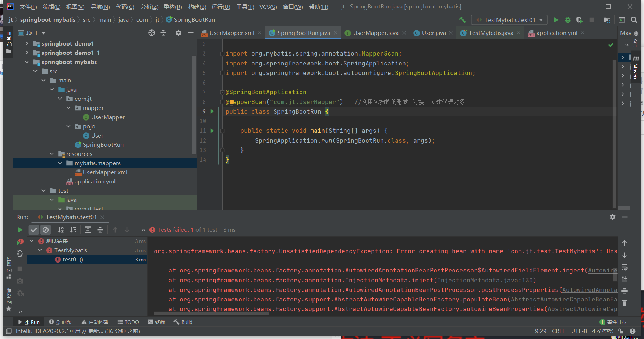The height and width of the screenshot is (339, 644).
Task: Select UserMapper.xml in project tree
Action: 105,172
